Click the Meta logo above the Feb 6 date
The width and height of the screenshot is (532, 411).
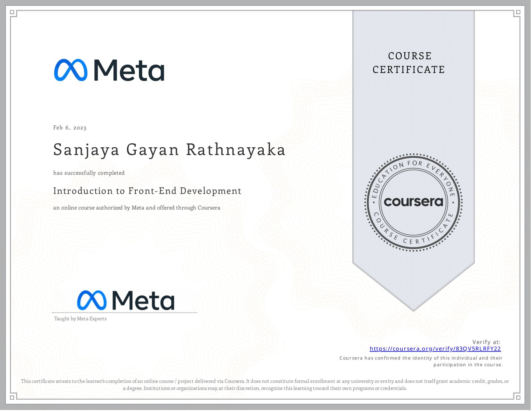click(109, 70)
